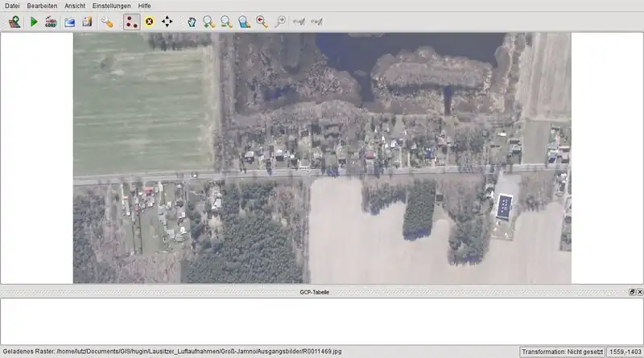Open the Ansicht menu
The width and height of the screenshot is (644, 358).
click(x=75, y=6)
